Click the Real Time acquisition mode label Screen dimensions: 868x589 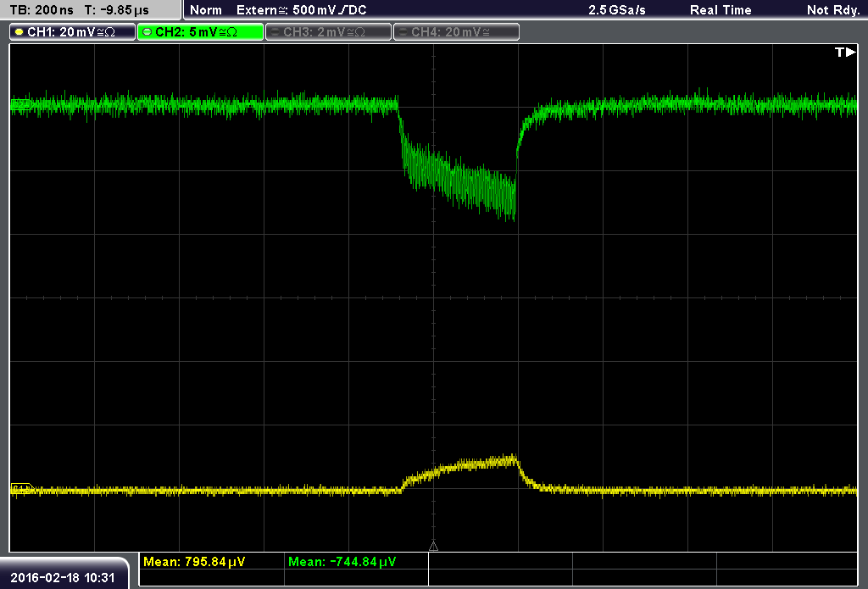(x=721, y=10)
